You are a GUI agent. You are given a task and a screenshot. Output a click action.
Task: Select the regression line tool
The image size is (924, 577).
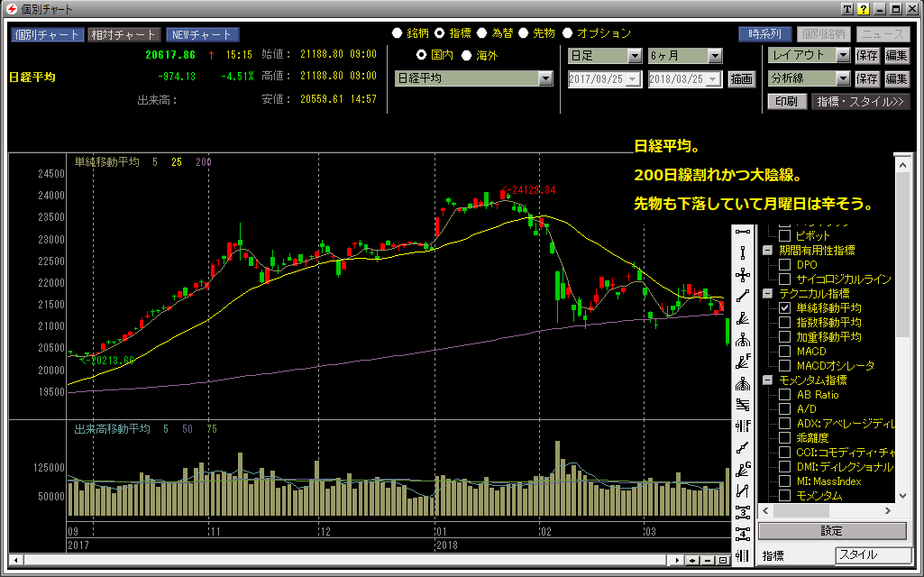[743, 447]
